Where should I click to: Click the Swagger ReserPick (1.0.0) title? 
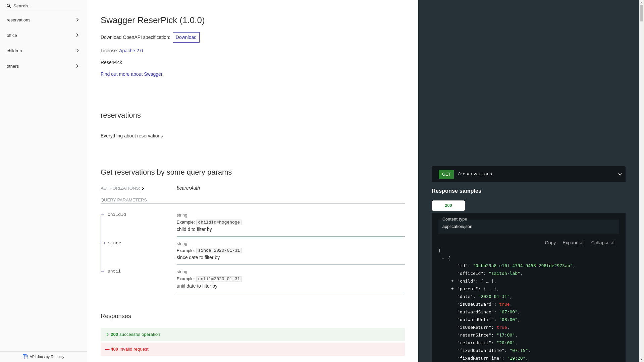153,20
